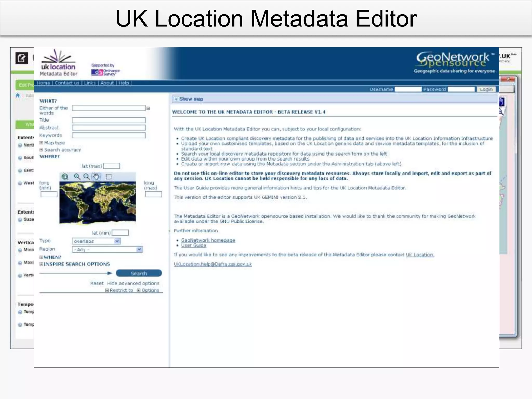
Task: Expand options next to Either of the words
Action: pos(148,108)
